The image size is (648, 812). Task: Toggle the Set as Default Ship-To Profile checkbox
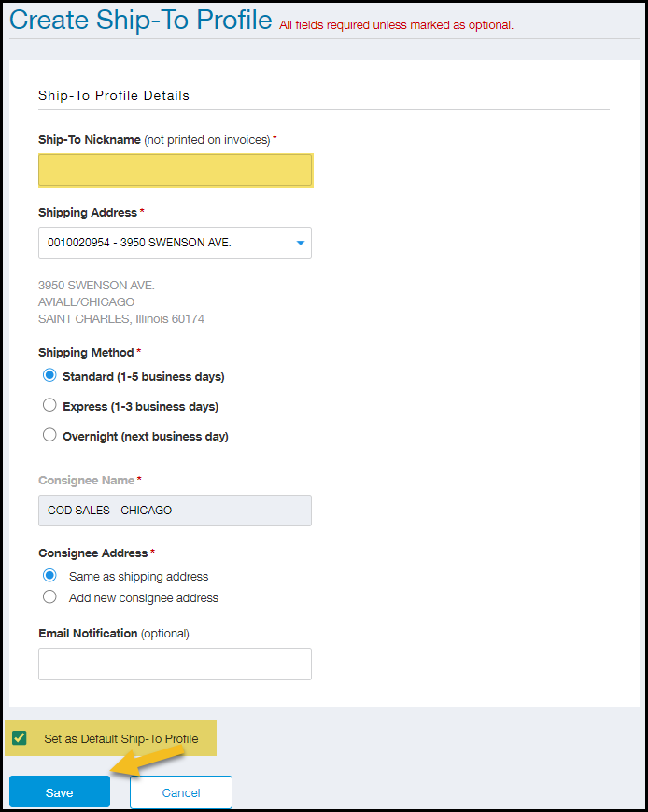pyautogui.click(x=19, y=738)
